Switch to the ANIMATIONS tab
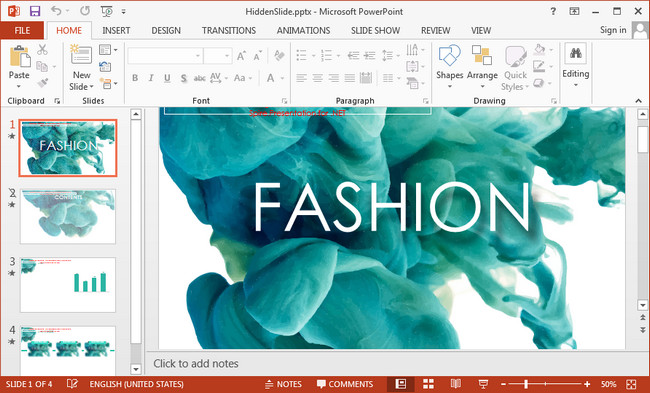Image resolution: width=650 pixels, height=393 pixels. [x=303, y=31]
